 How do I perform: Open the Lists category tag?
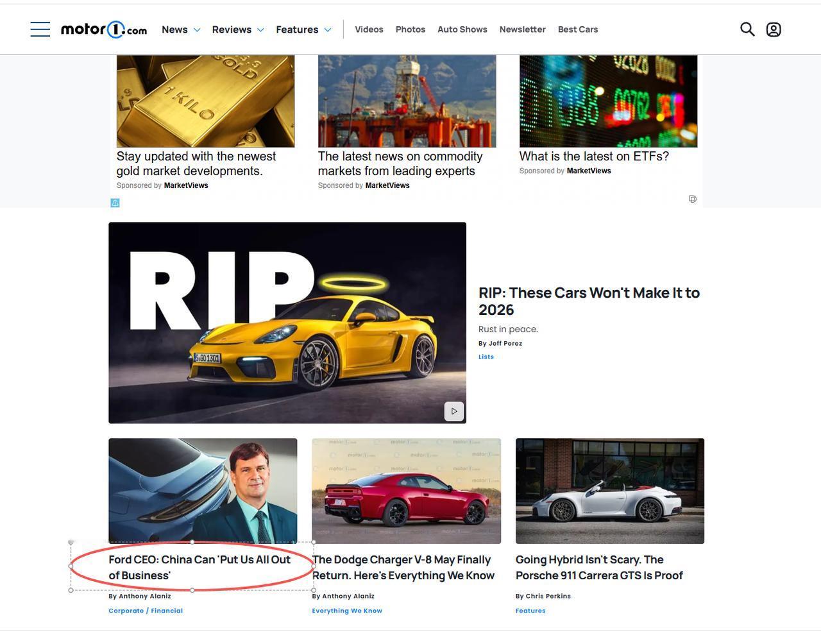(x=486, y=357)
